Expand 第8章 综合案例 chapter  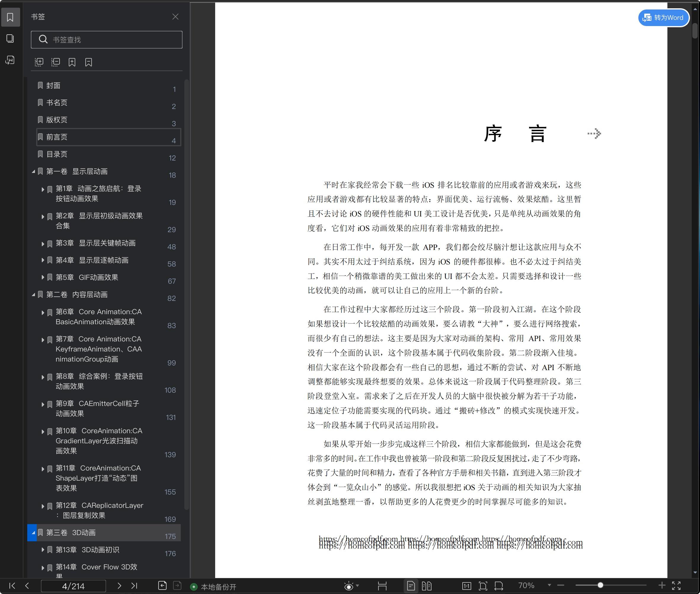43,377
